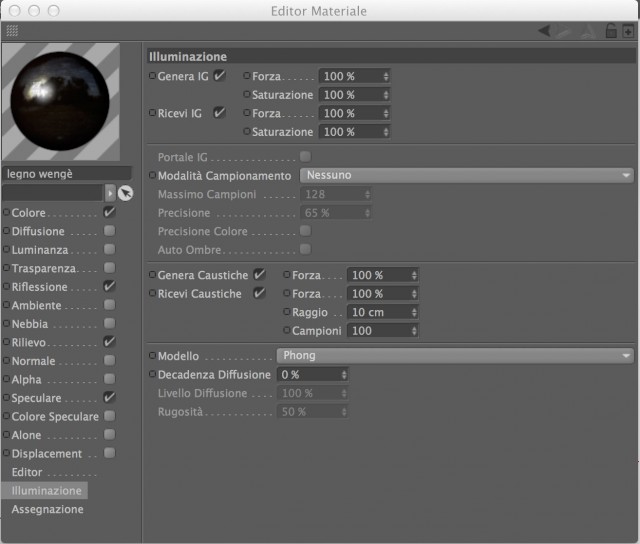Click the Ricevi Caustiche Forza stepper arrows
Screen dimensions: 640x544
tap(414, 294)
